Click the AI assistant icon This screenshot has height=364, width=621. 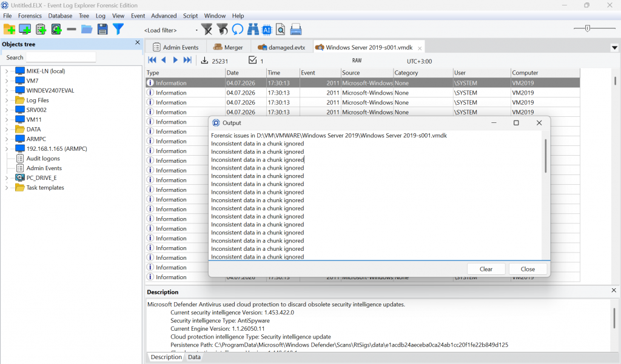267,30
